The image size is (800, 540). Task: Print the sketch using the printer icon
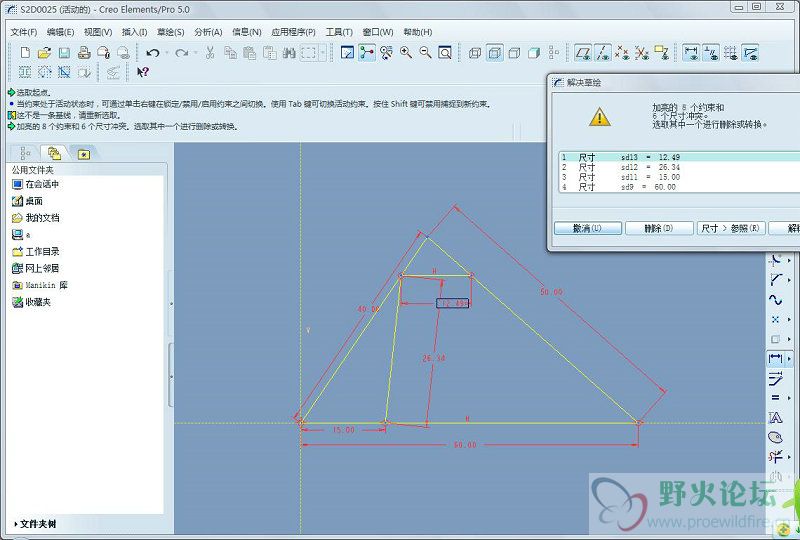84,53
